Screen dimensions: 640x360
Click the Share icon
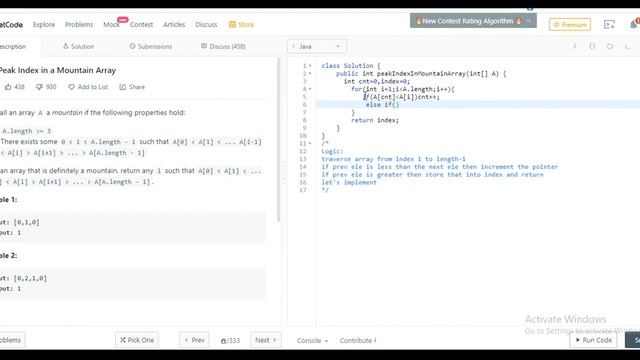click(x=122, y=87)
